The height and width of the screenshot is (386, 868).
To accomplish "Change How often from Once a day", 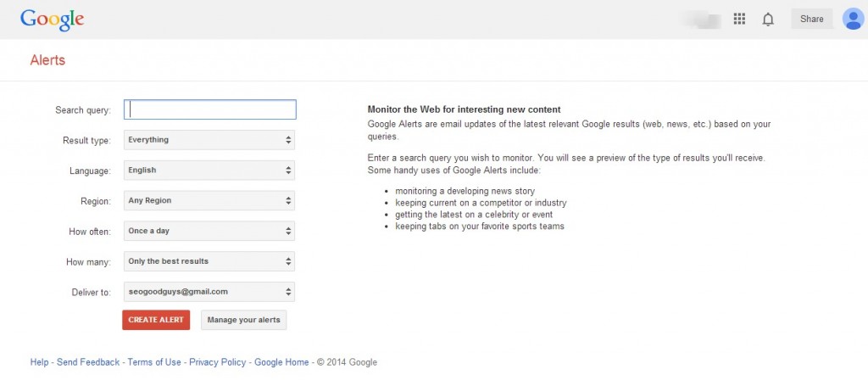I will [209, 231].
